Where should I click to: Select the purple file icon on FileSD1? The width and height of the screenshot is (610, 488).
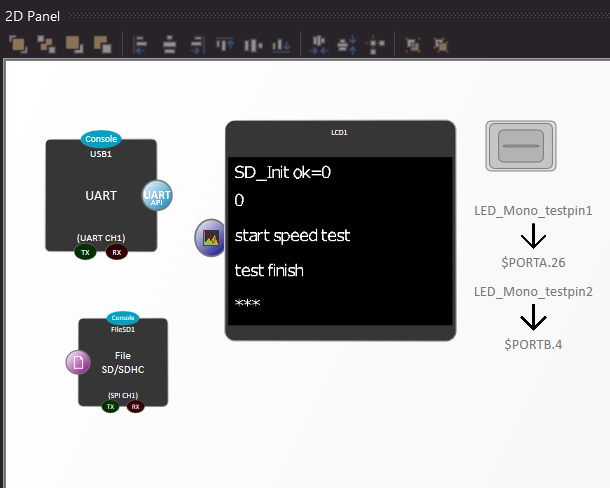pyautogui.click(x=77, y=362)
